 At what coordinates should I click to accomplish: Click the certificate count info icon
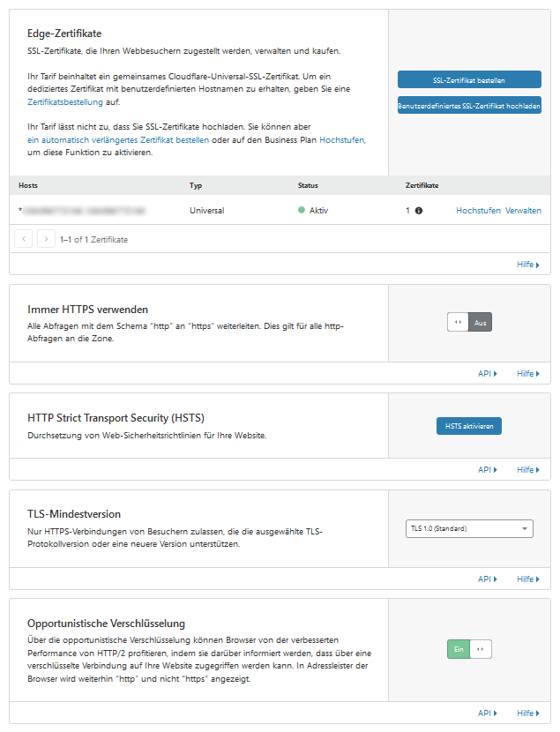pos(419,211)
